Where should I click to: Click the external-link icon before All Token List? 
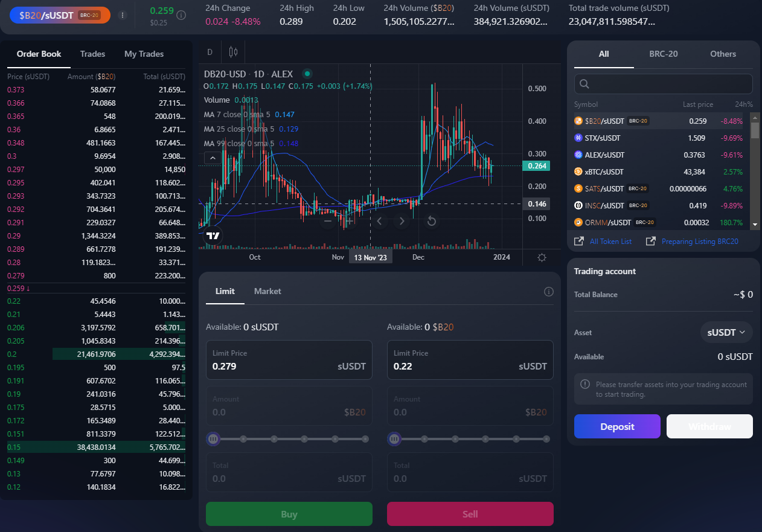coord(579,241)
